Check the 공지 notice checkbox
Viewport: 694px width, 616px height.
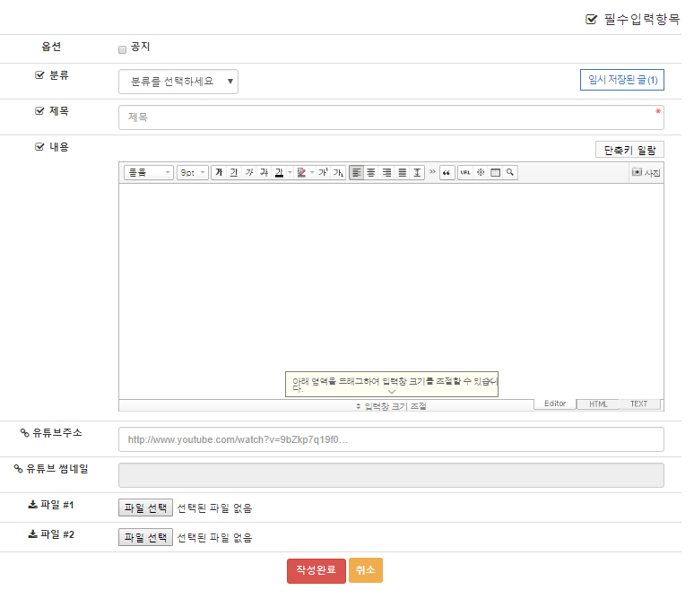(x=123, y=50)
